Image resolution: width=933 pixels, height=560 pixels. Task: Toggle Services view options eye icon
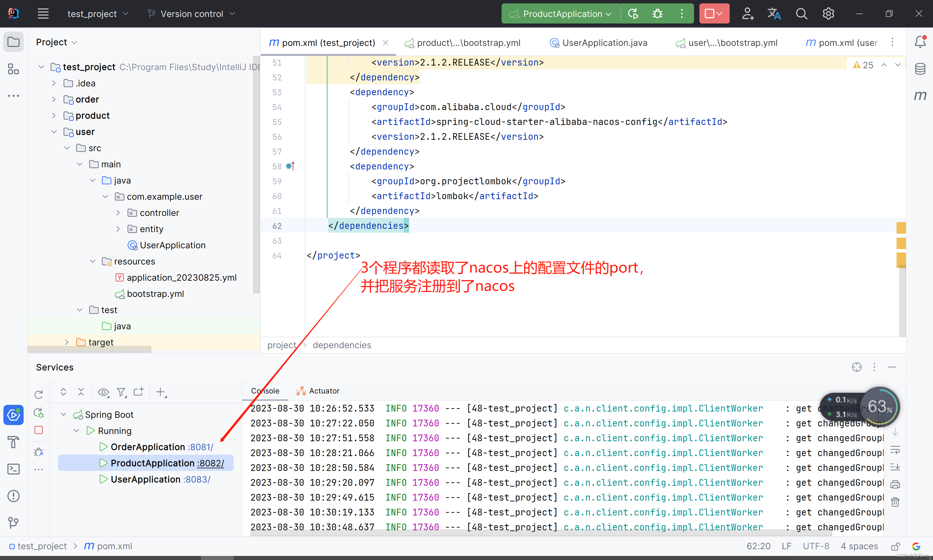[x=103, y=392]
